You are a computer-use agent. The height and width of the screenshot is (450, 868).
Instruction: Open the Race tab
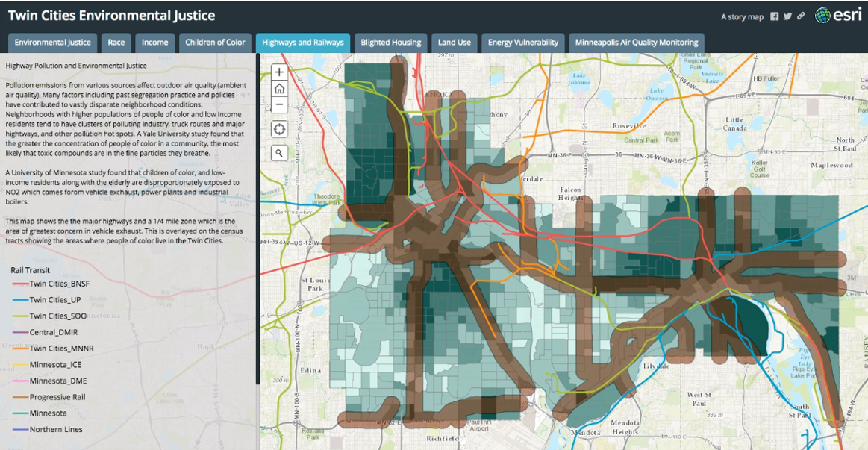116,43
